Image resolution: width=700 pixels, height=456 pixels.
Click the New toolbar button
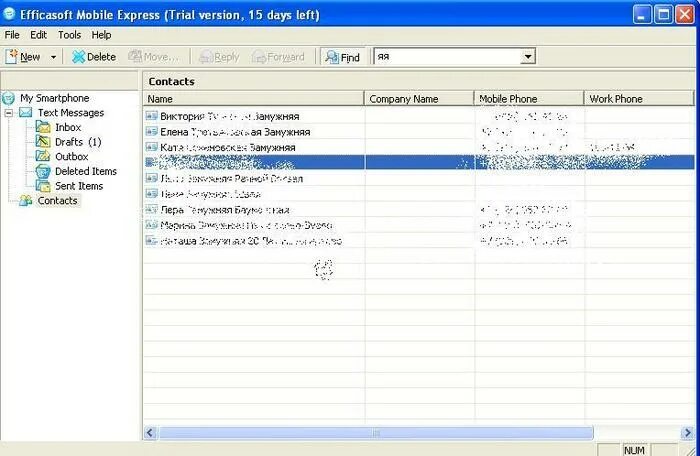(x=23, y=57)
